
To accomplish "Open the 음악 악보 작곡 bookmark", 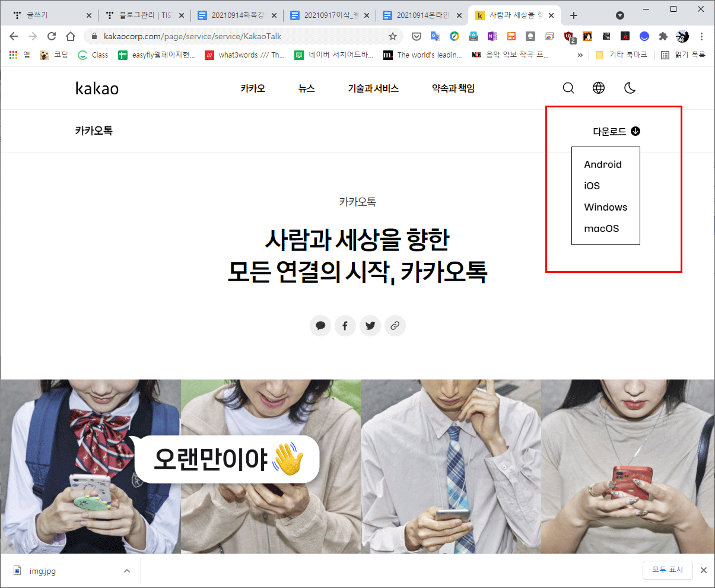I will (511, 55).
